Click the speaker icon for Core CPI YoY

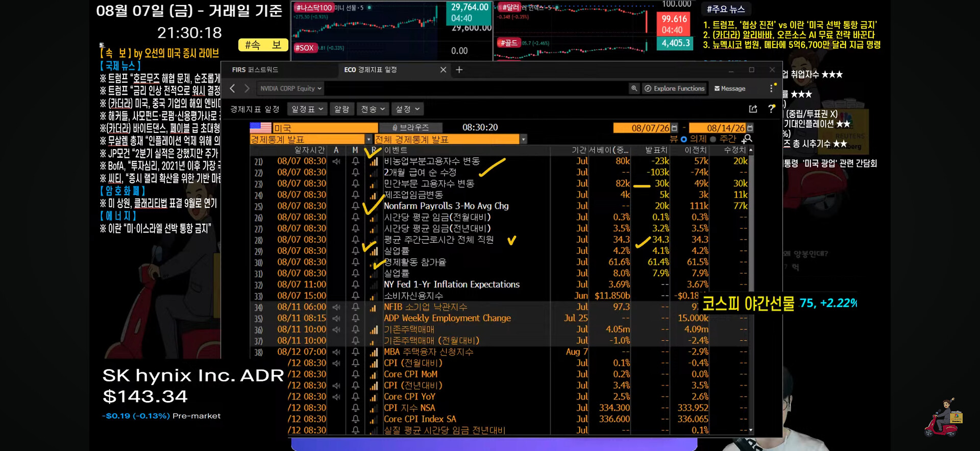point(336,397)
